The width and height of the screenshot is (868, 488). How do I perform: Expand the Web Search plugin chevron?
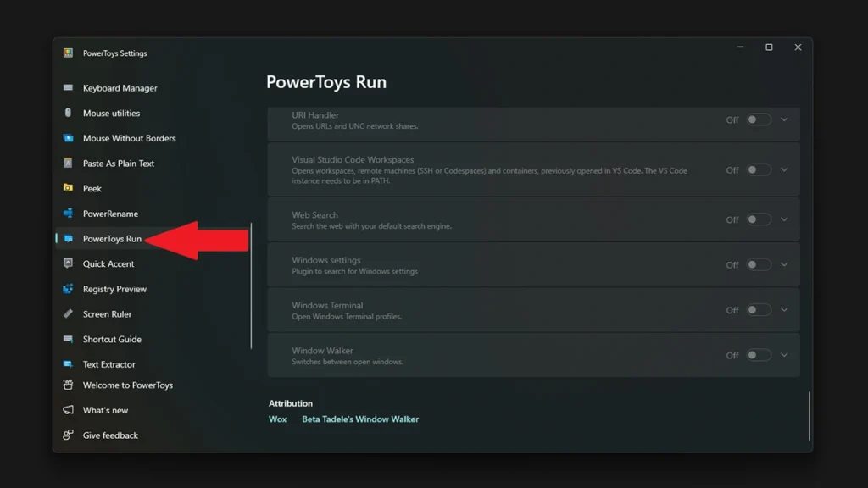coord(784,219)
